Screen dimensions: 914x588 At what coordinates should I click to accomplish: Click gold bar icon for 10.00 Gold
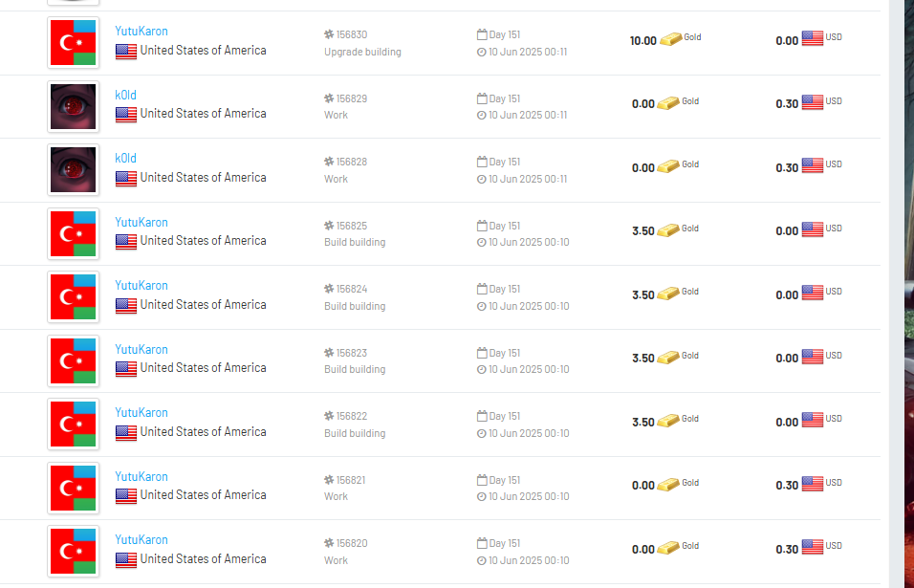pyautogui.click(x=671, y=39)
